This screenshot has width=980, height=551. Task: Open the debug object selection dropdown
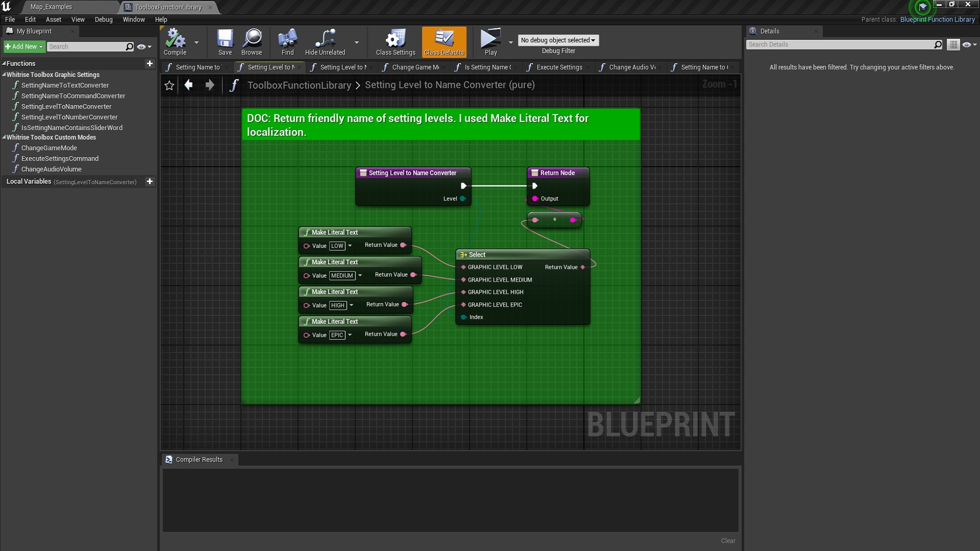click(558, 40)
